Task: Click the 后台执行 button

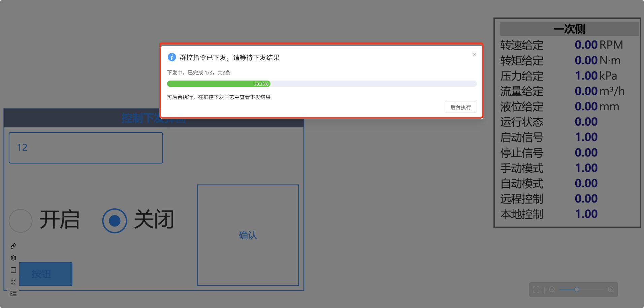Action: (460, 107)
